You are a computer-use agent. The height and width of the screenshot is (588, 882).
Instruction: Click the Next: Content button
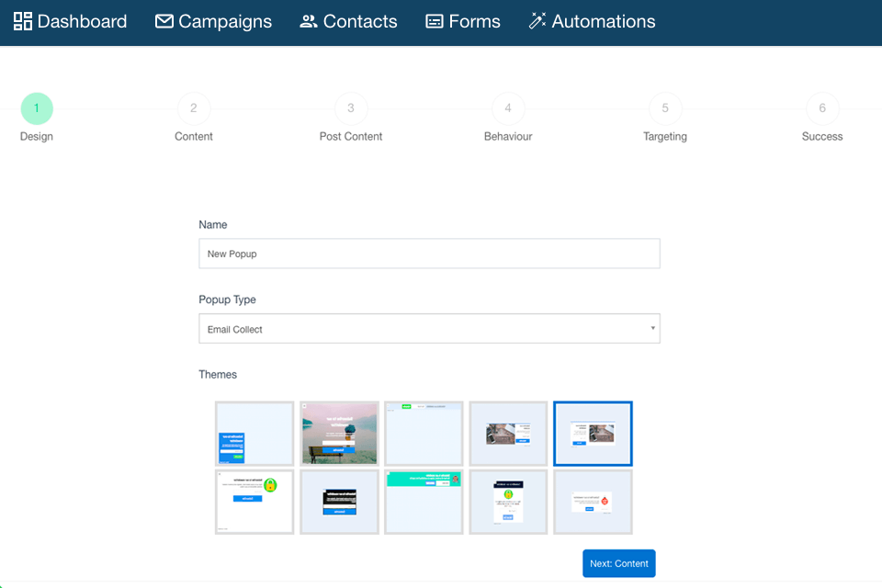(x=618, y=563)
